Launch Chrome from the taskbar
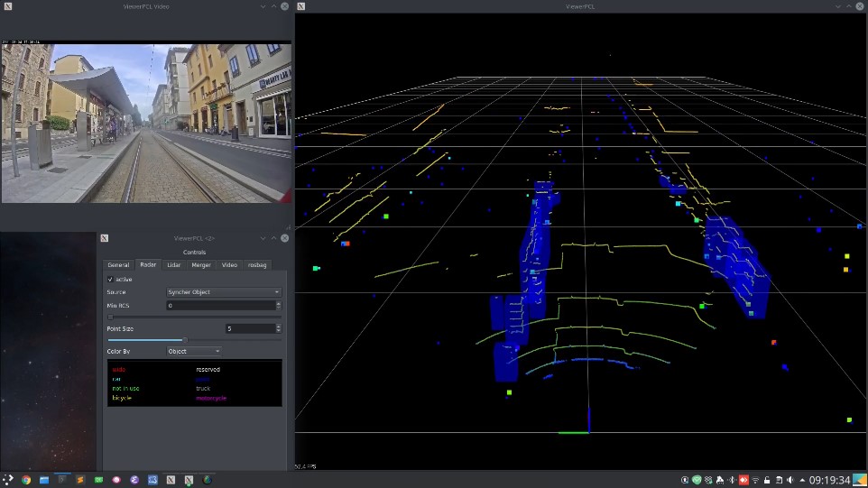The width and height of the screenshot is (868, 488). (x=26, y=480)
